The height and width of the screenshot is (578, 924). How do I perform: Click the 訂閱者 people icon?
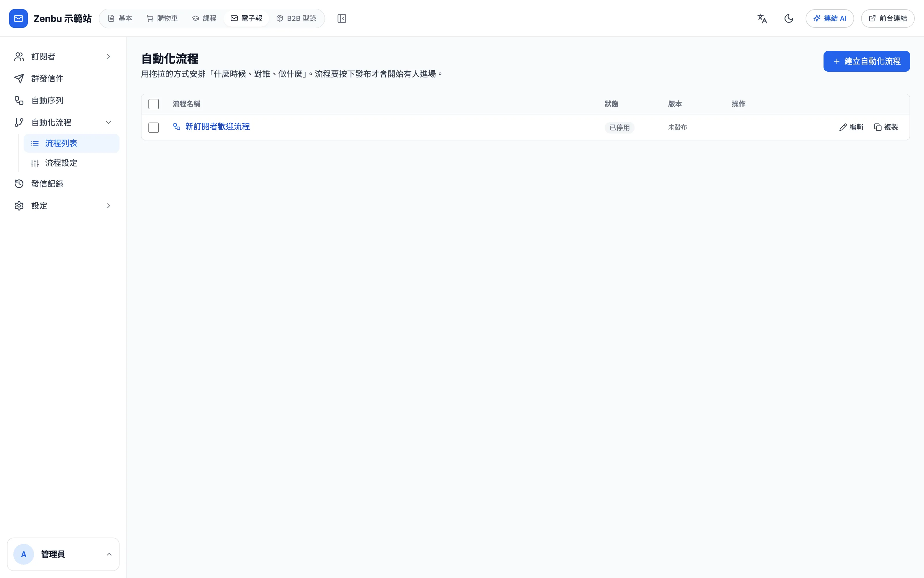point(19,57)
